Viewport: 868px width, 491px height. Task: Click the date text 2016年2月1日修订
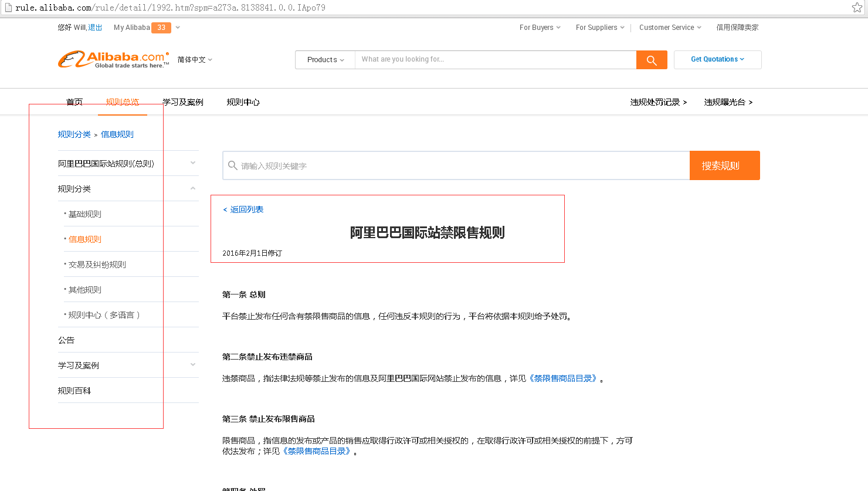click(252, 253)
